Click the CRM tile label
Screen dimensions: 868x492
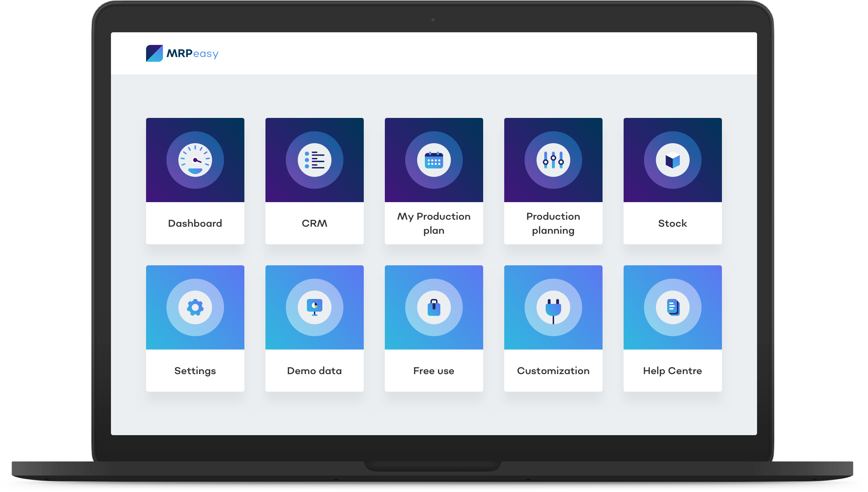coord(315,223)
